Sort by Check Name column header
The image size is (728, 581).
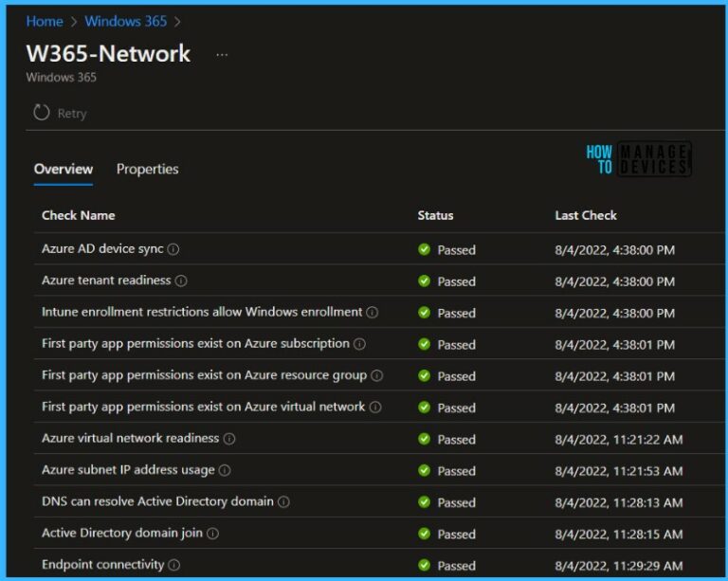click(x=79, y=215)
